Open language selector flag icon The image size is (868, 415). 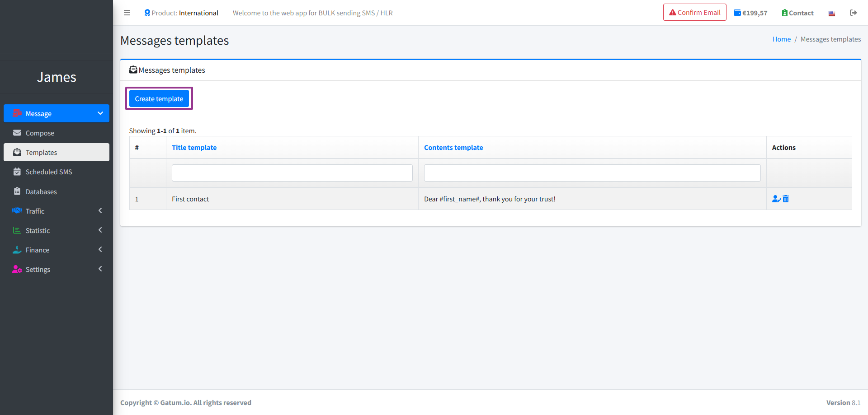tap(832, 13)
